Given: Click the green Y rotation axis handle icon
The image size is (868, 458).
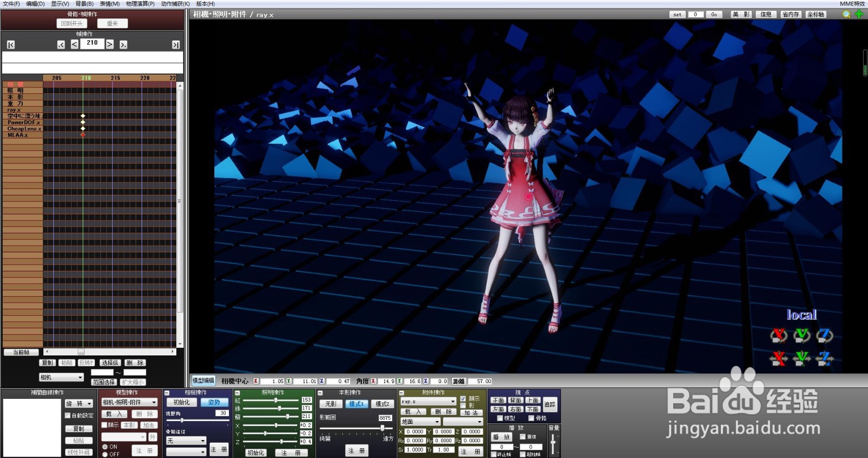Looking at the screenshot, I should click(802, 335).
